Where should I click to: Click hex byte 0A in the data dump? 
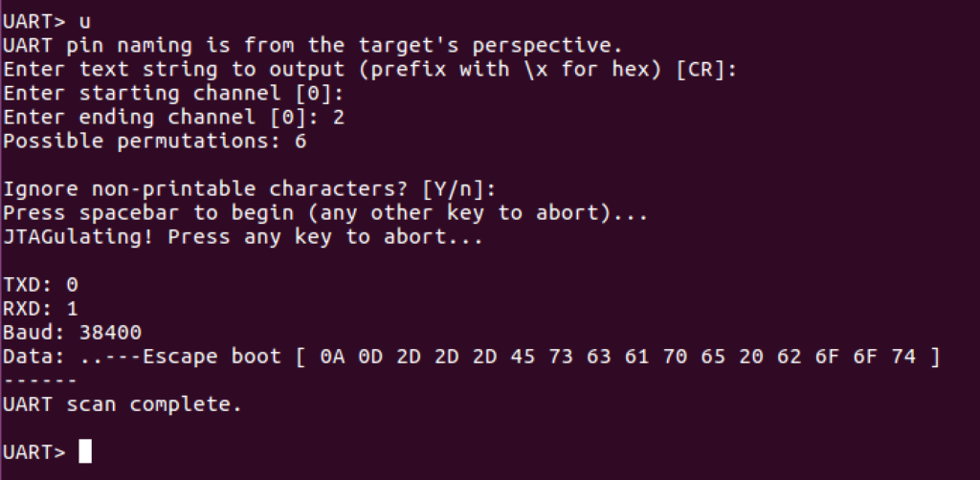[332, 357]
